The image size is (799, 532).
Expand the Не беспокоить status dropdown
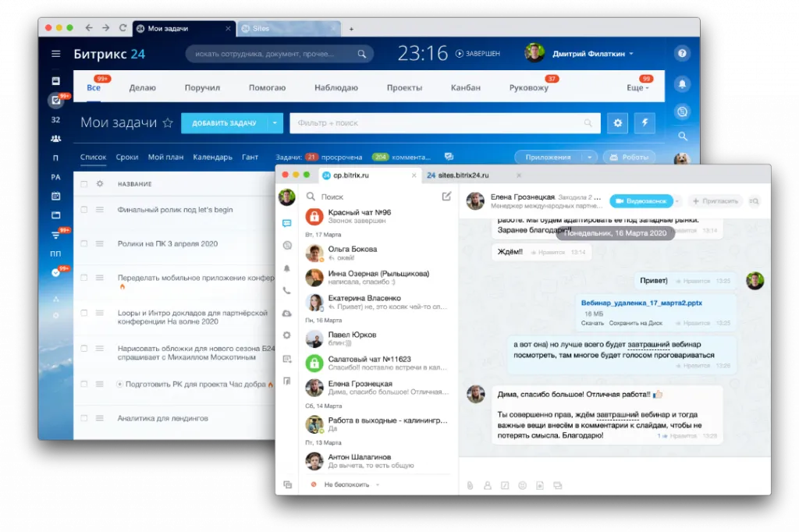click(378, 484)
